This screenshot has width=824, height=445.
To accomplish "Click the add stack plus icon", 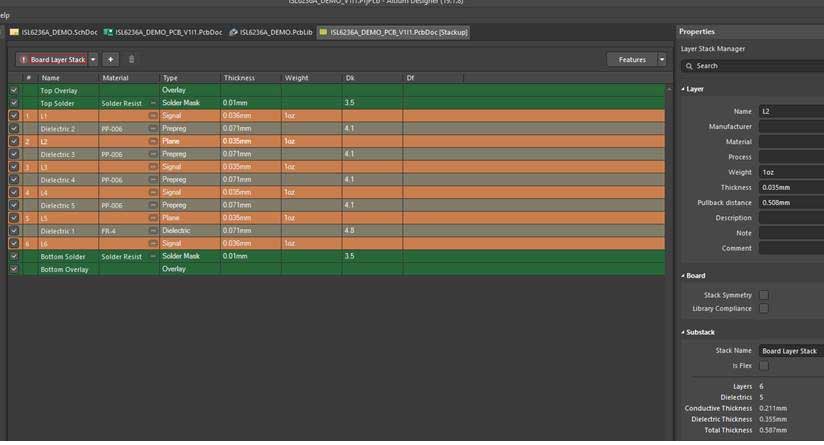I will [x=110, y=60].
